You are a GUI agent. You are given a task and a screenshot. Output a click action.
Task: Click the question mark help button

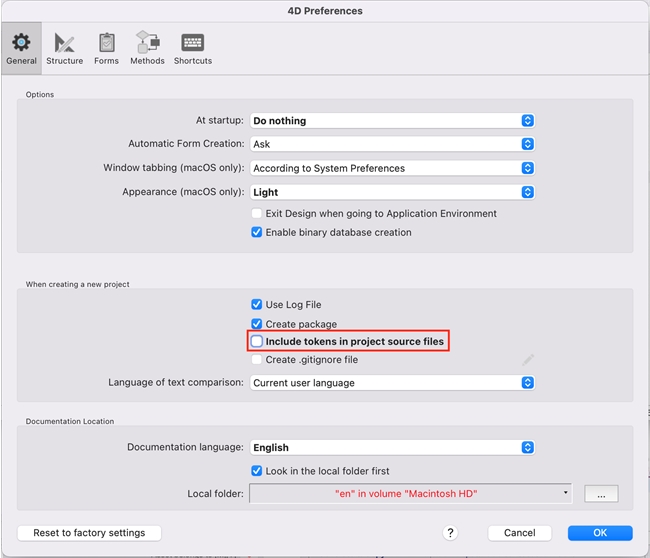point(451,533)
